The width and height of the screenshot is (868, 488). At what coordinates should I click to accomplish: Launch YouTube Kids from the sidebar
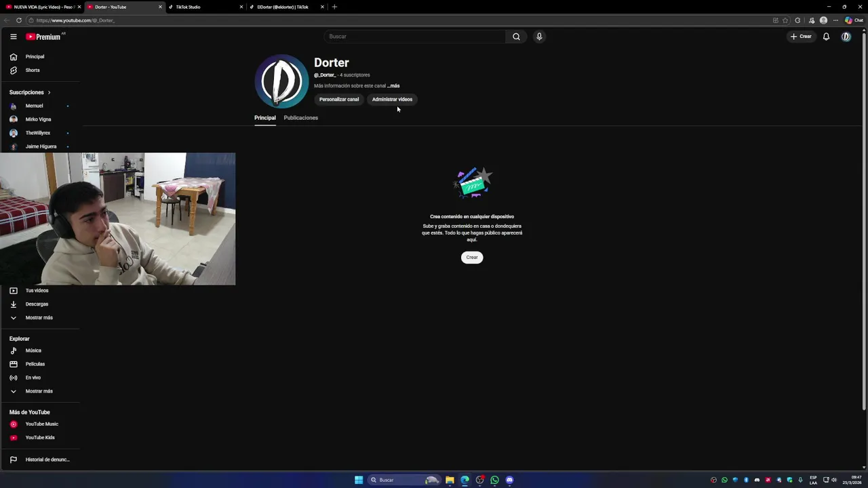tap(41, 438)
